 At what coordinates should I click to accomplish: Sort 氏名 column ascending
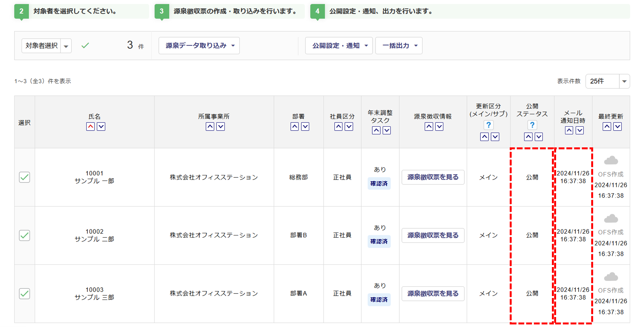pos(90,127)
